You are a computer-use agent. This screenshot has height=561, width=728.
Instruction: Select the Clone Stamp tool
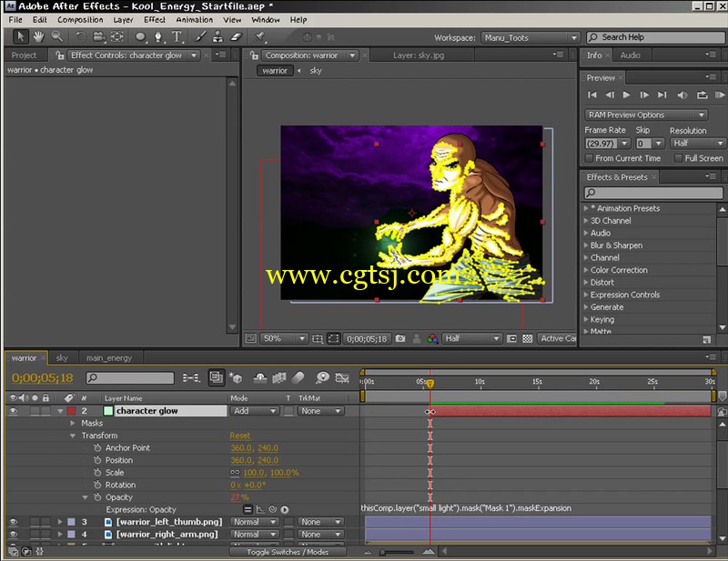point(217,37)
